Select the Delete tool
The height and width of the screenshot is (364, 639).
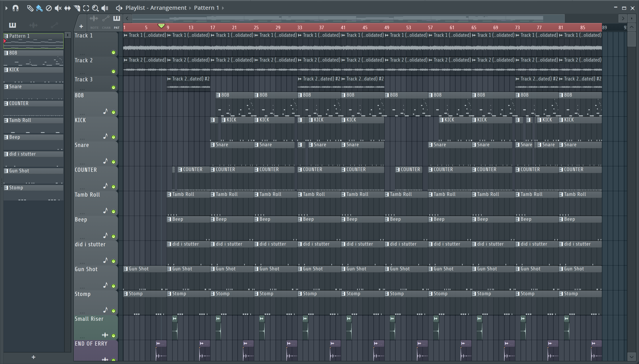[49, 8]
